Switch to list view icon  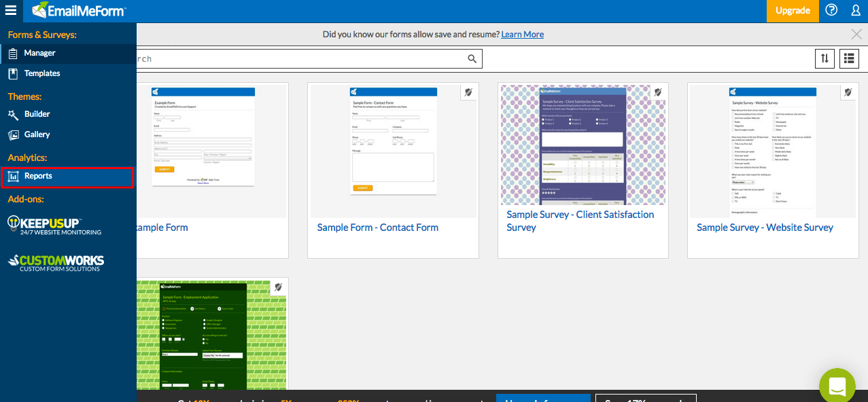point(849,58)
